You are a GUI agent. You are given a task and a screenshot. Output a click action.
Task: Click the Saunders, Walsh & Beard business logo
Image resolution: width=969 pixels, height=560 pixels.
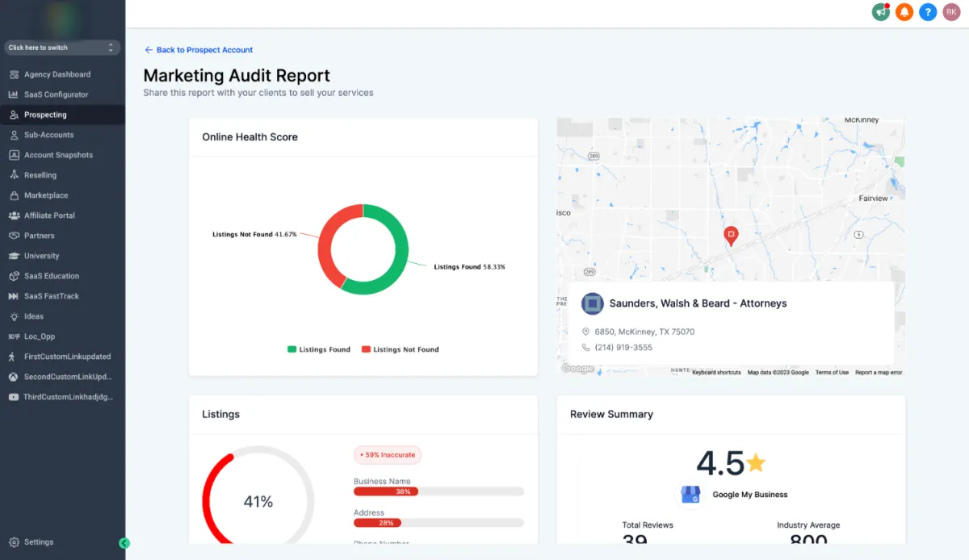click(x=593, y=303)
